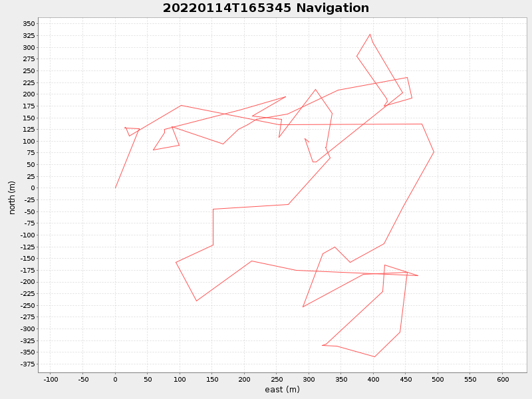Click the -50 east axis tick label
532x399 pixels.
[x=83, y=379]
